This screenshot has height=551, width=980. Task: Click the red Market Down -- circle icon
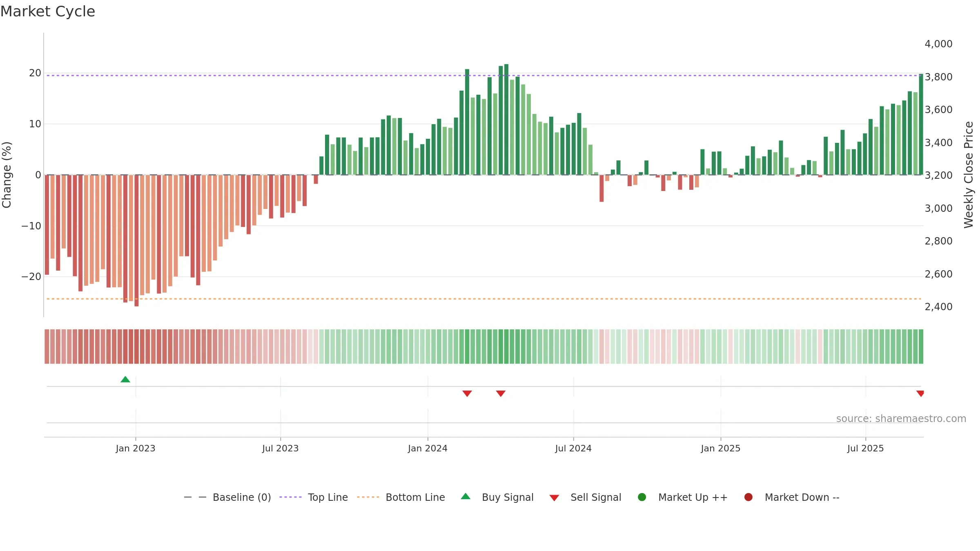(x=748, y=497)
